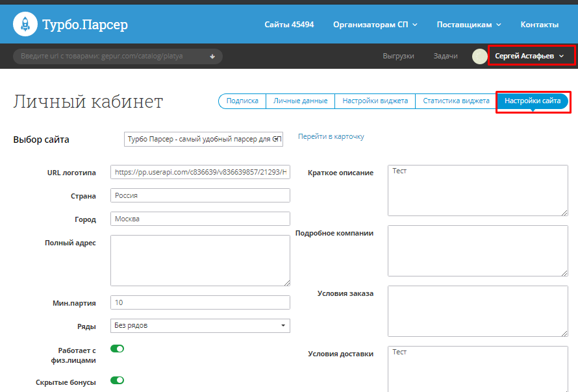This screenshot has width=578, height=392.
Task: Open the Выбор сайта site selector
Action: [203, 139]
